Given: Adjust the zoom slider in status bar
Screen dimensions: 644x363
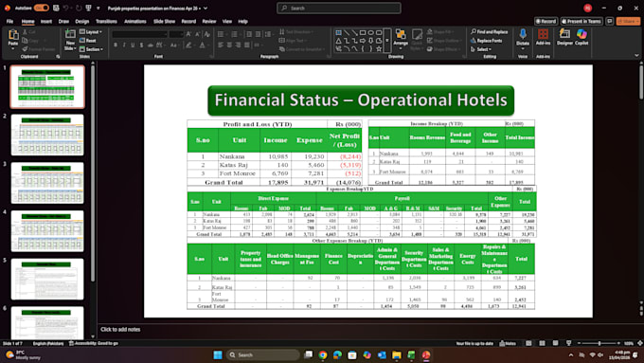Looking at the screenshot, I should 599,343.
